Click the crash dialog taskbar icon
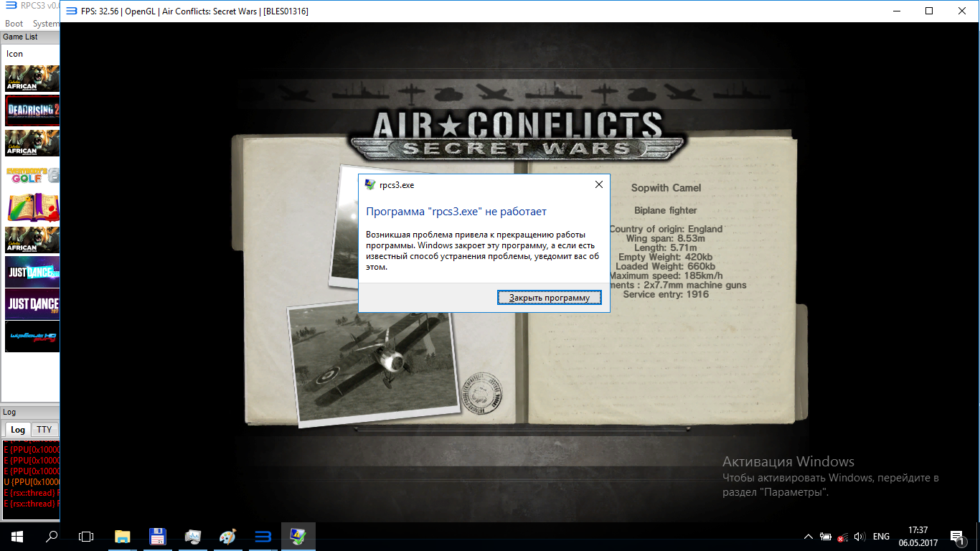Image resolution: width=980 pixels, height=551 pixels. (298, 536)
